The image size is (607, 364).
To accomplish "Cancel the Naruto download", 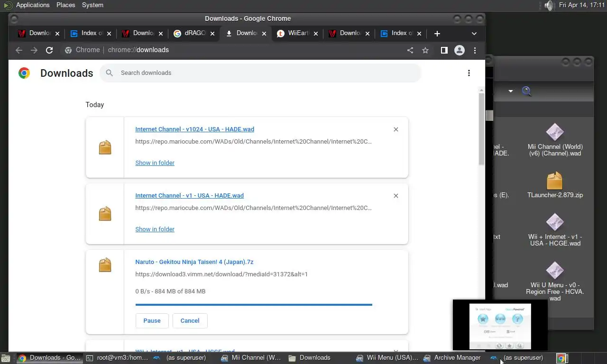I will pos(190,321).
